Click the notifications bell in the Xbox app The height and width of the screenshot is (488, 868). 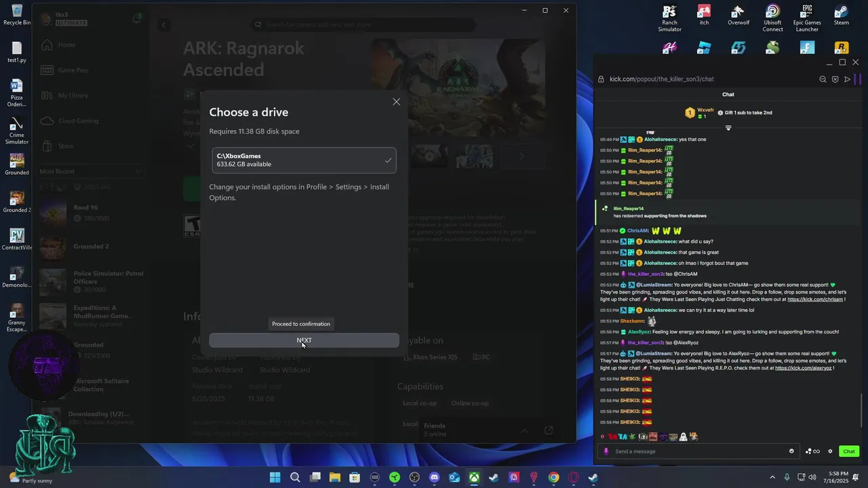(137, 19)
